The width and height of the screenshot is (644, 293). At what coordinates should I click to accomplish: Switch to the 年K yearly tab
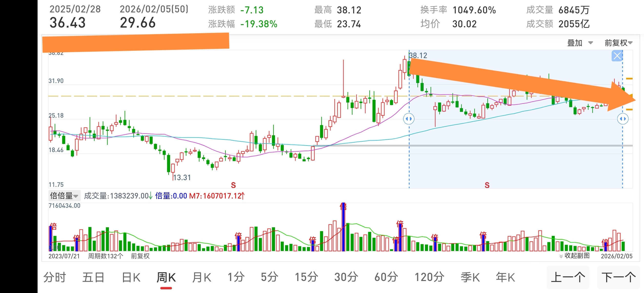pyautogui.click(x=505, y=277)
